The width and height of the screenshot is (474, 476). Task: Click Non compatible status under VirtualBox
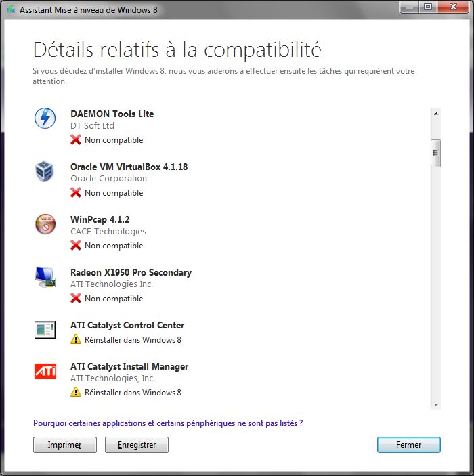(x=114, y=193)
